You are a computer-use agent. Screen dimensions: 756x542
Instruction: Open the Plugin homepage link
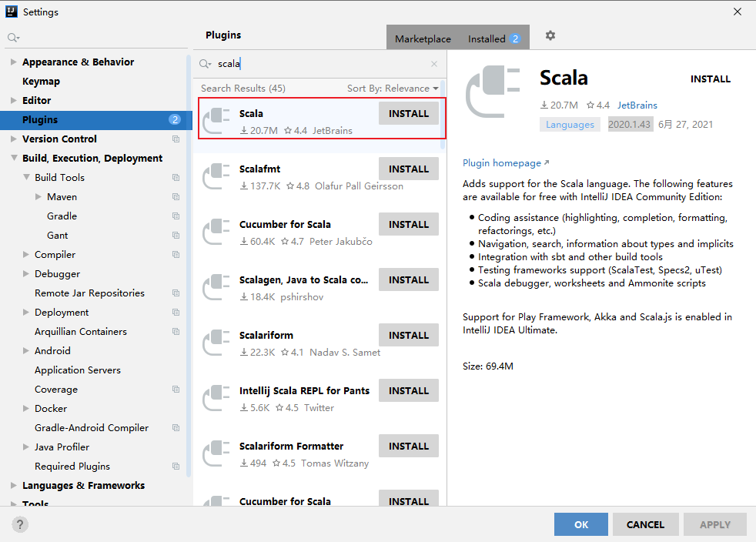pos(501,163)
